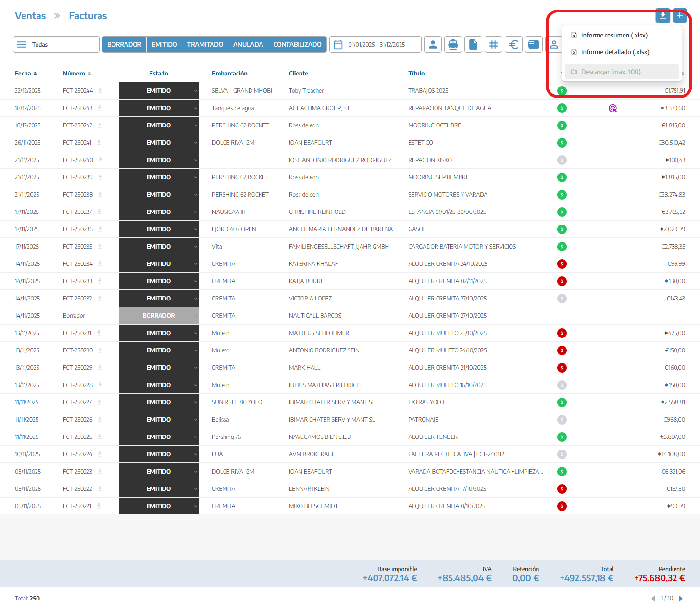Viewport: 700px width, 612px height.
Task: Open the EMITIDO status dropdown for FCT-250244
Action: click(159, 91)
